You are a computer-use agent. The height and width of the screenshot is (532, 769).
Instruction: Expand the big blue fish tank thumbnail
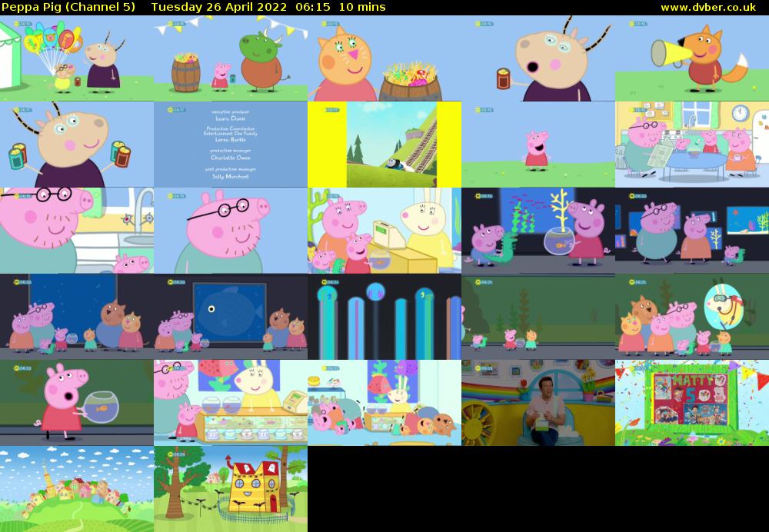click(231, 318)
